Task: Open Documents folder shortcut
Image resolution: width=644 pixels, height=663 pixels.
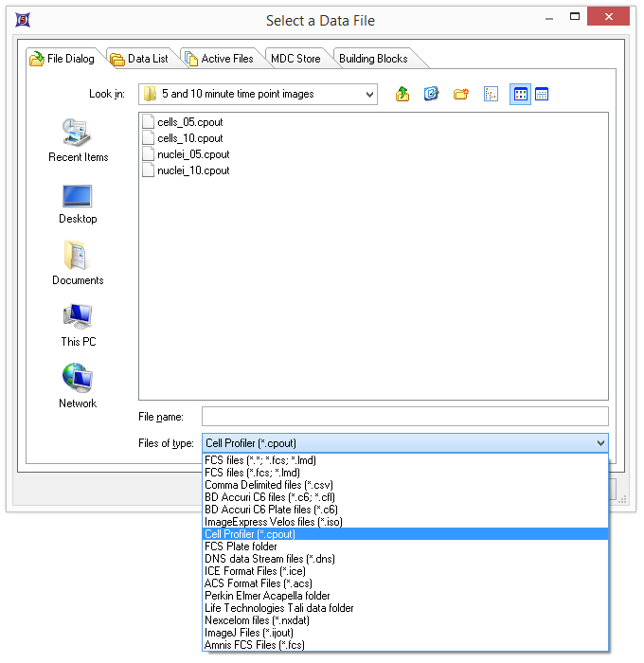Action: [x=78, y=263]
